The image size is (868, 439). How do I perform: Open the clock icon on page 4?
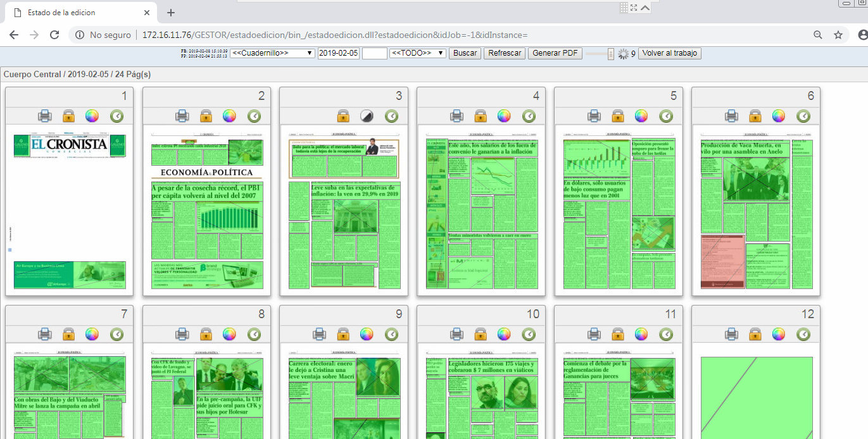pyautogui.click(x=529, y=116)
